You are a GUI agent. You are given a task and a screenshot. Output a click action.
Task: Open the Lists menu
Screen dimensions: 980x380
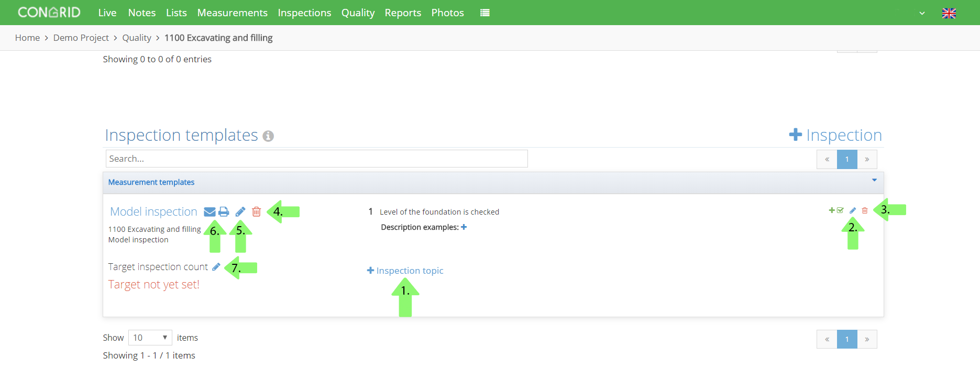[177, 13]
